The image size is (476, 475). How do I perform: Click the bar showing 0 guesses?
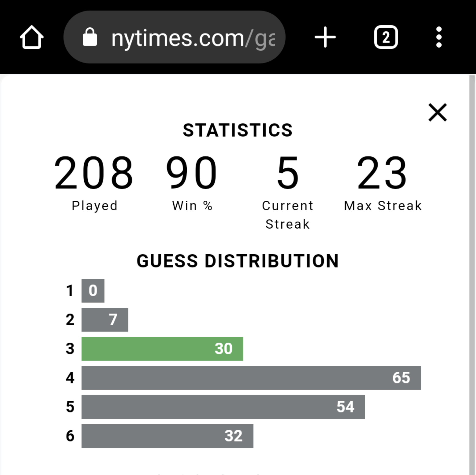click(x=93, y=291)
